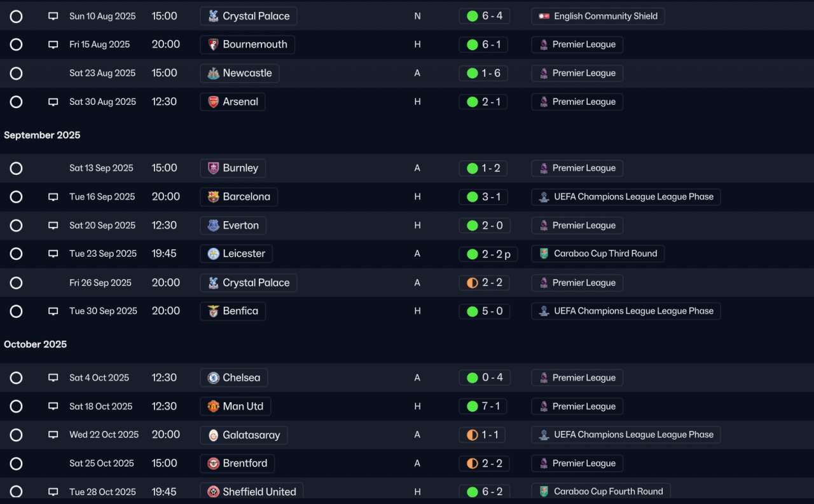Open the 7 - 1 Man Utd result
The width and height of the screenshot is (814, 504).
pyautogui.click(x=484, y=406)
